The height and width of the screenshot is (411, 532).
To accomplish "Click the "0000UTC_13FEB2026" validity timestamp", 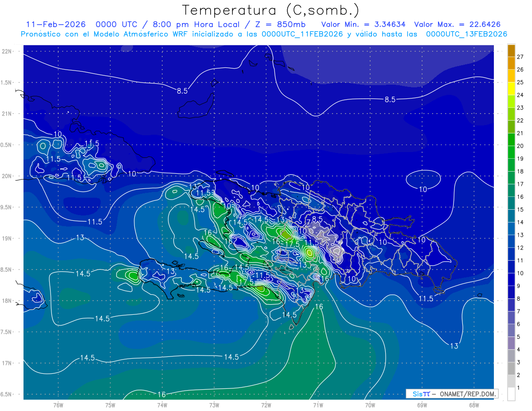I will [466, 34].
